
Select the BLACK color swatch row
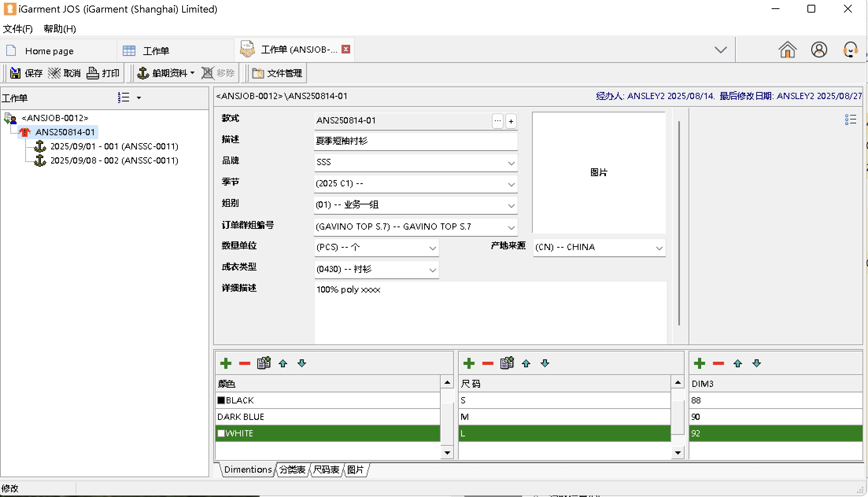coord(239,400)
